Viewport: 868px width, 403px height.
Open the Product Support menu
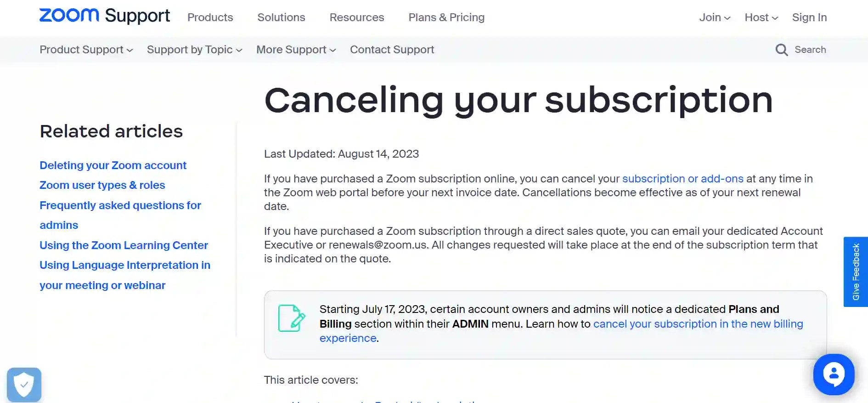86,50
